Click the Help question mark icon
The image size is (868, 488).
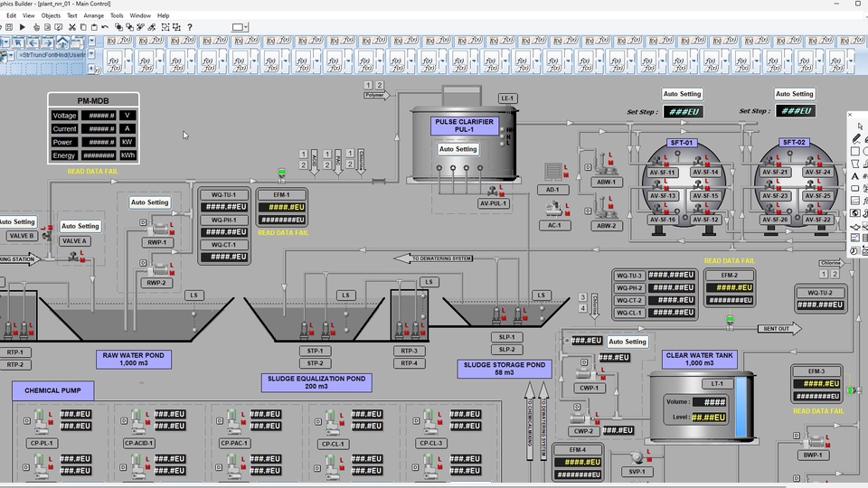pos(189,27)
